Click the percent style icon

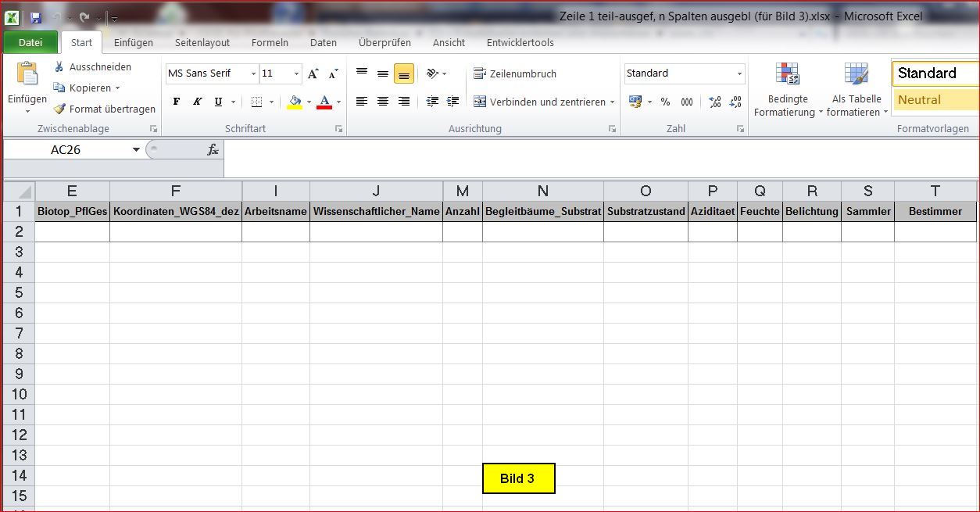(665, 102)
